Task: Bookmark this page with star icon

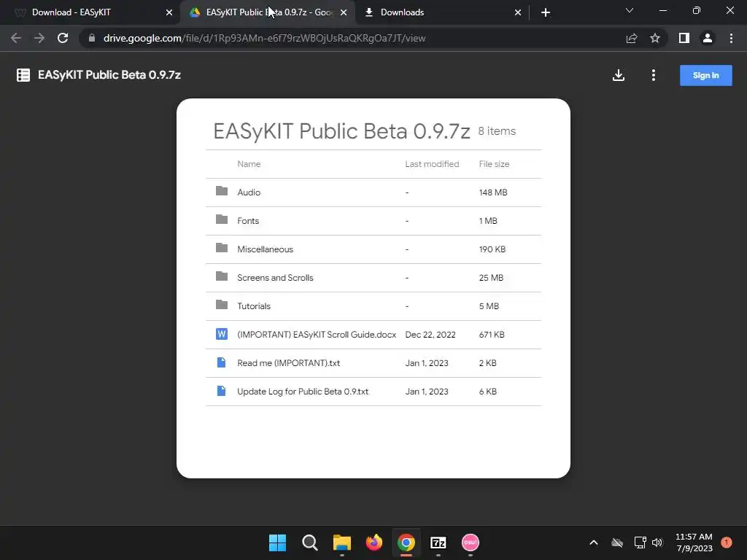Action: [655, 38]
